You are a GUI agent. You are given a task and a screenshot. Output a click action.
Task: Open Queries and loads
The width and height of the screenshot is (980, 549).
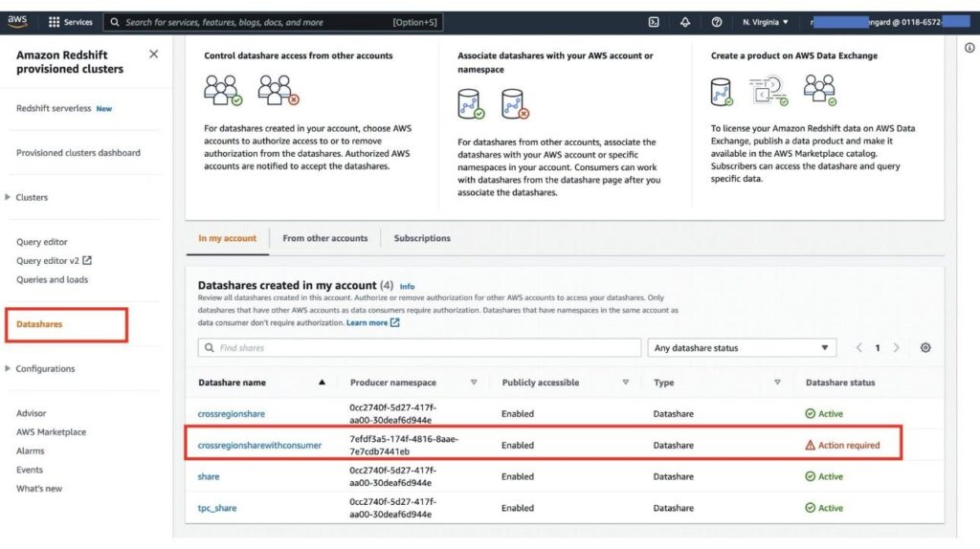pyautogui.click(x=52, y=279)
